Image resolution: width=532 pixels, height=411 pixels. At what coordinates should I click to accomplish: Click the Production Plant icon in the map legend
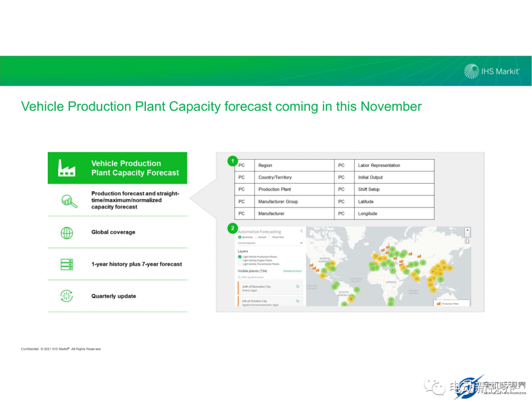tap(438, 304)
